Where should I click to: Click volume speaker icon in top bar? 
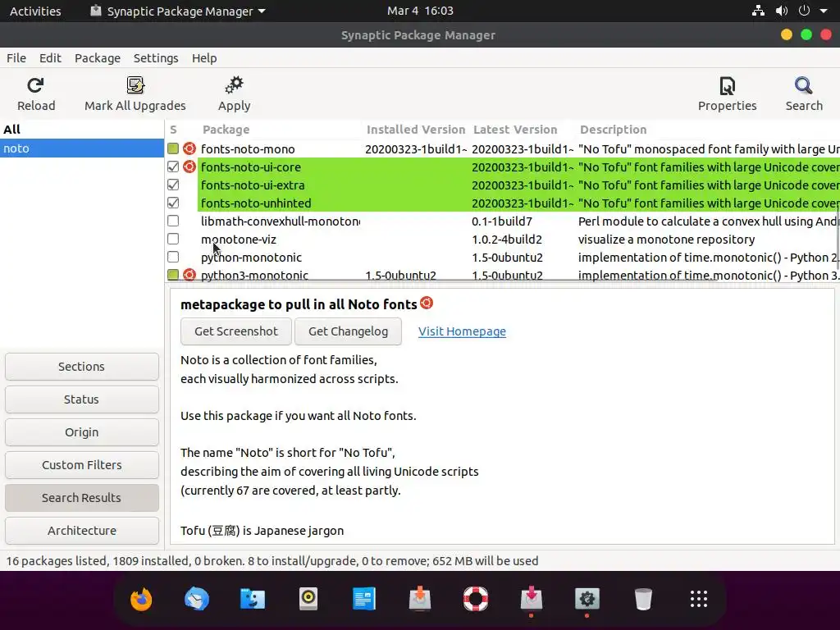tap(782, 11)
